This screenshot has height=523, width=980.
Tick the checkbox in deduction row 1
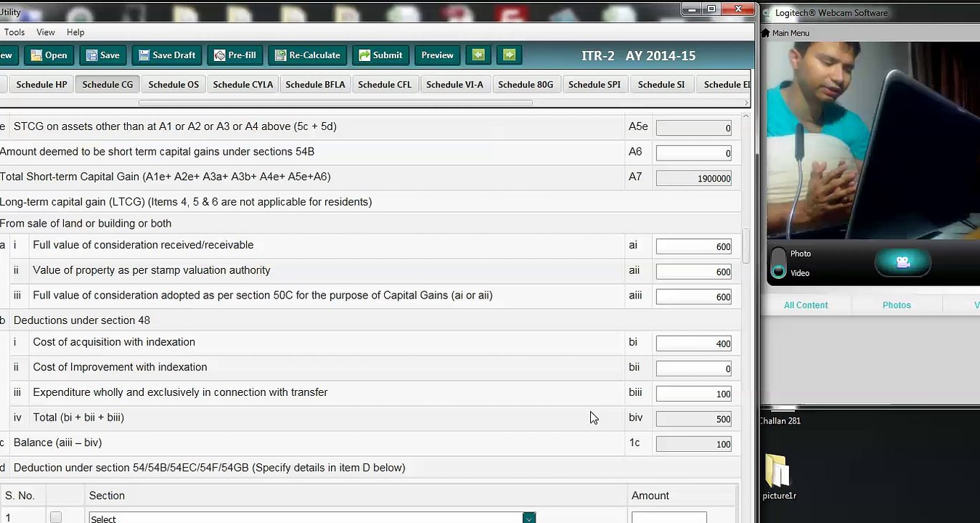point(56,517)
